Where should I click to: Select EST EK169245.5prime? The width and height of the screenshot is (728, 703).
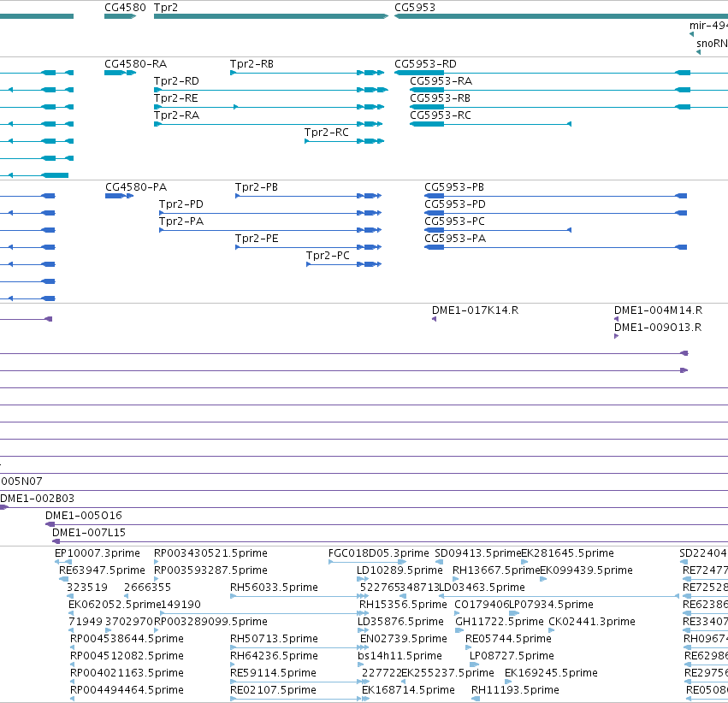pos(551,674)
